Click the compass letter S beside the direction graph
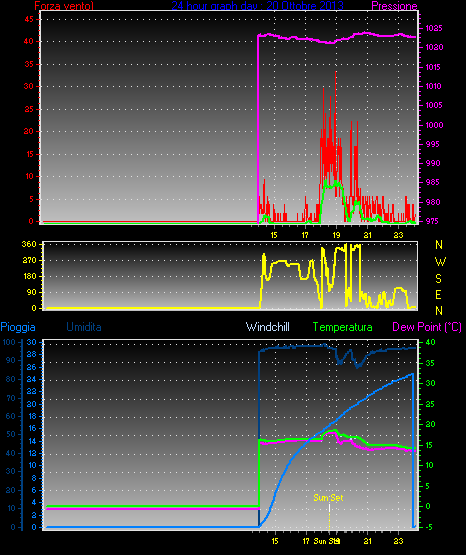The image size is (466, 555). click(438, 279)
